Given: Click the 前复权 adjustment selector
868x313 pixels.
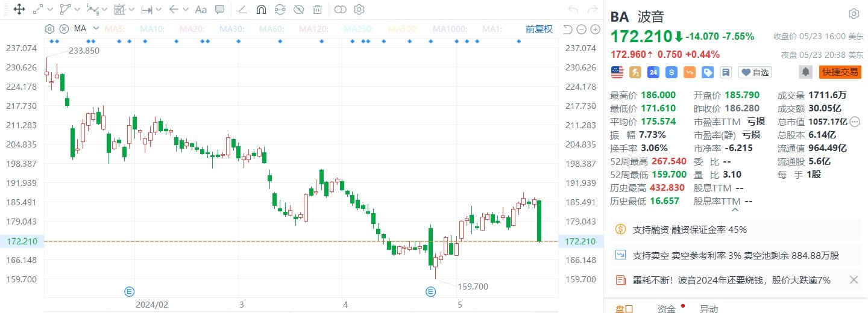Looking at the screenshot, I should click(x=539, y=29).
